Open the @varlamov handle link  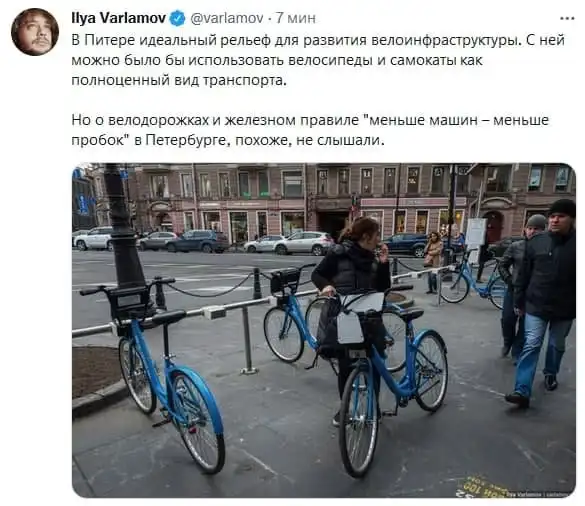click(227, 18)
